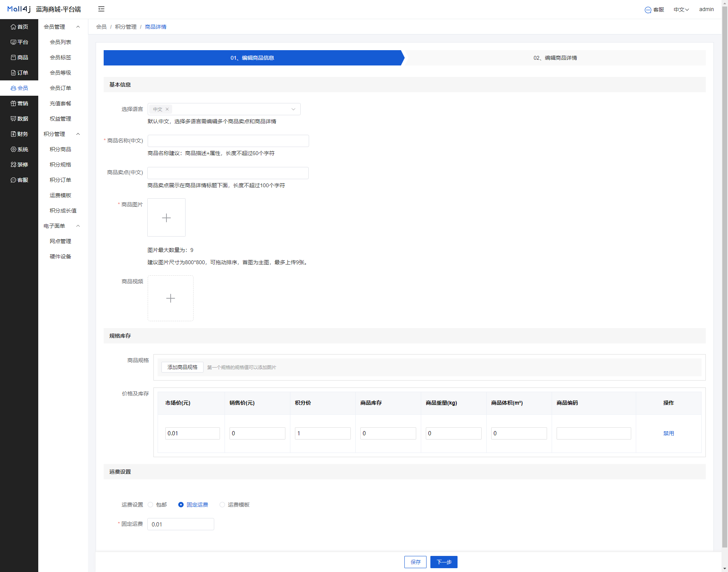Focus the 积分价 input showing 1

click(323, 433)
